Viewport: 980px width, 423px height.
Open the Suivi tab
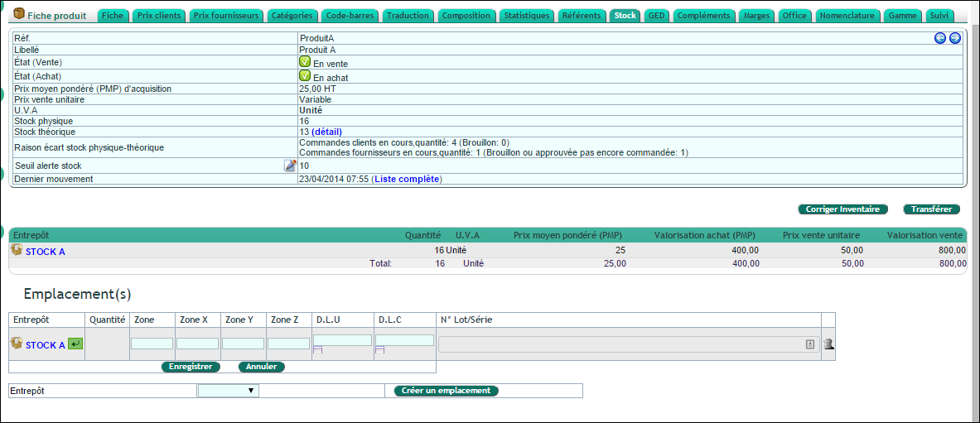pos(939,15)
